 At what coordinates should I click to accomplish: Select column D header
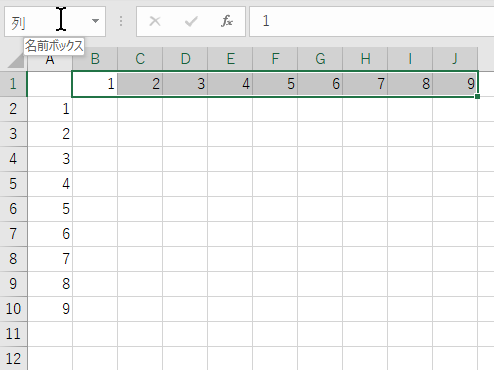[x=185, y=59]
